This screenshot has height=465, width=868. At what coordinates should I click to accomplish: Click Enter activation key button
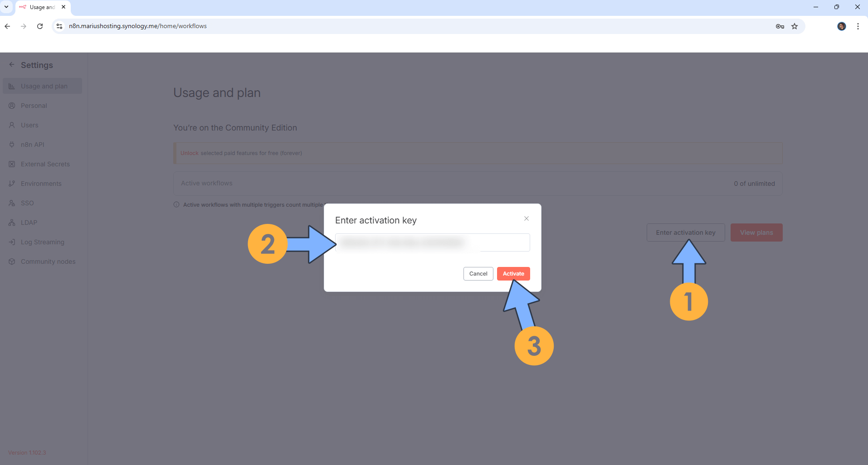click(x=686, y=232)
